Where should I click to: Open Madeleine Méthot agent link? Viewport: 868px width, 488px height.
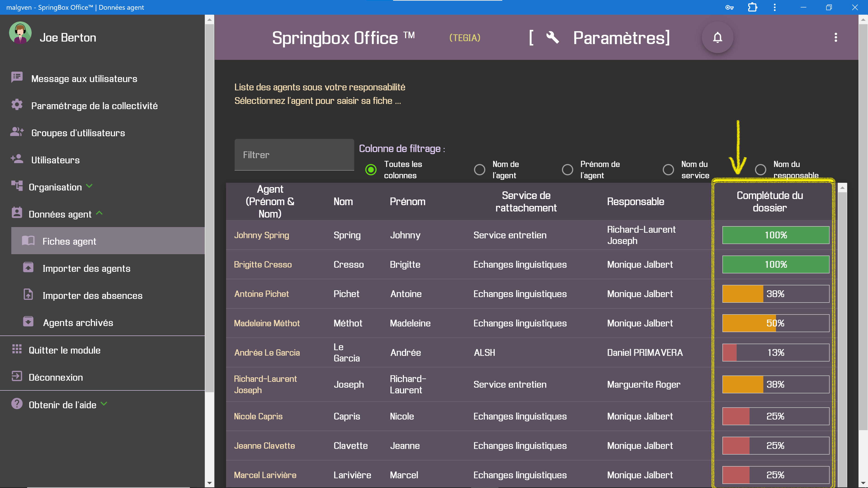[x=267, y=323]
